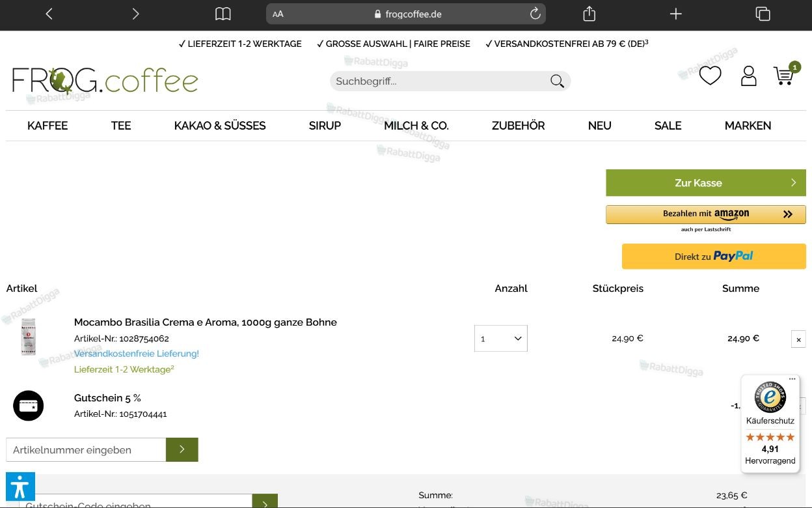
Task: Submit the Artikelnummer arrow button
Action: point(182,449)
